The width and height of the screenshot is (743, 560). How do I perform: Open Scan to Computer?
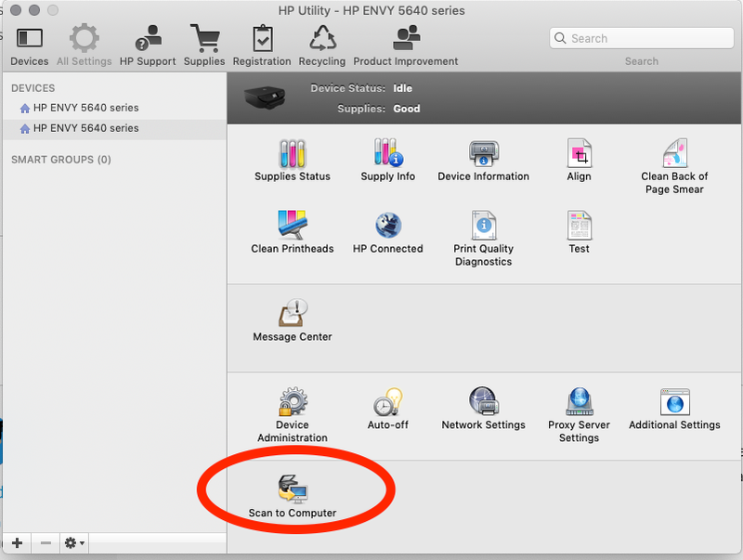[x=293, y=497]
